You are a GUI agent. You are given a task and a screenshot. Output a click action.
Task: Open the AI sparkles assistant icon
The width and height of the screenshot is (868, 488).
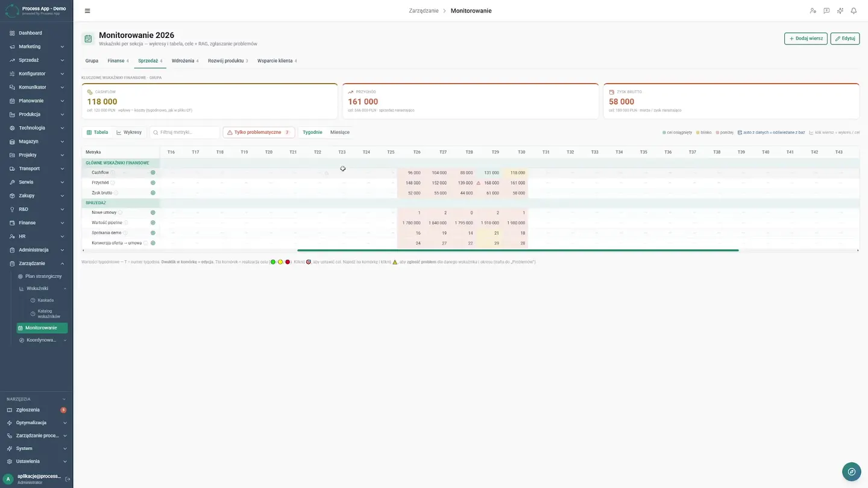point(840,11)
